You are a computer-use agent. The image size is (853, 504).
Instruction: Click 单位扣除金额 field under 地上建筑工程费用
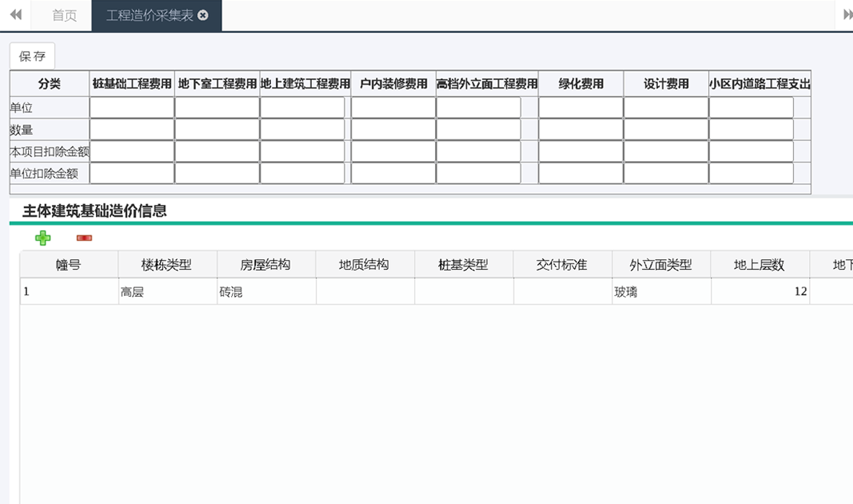click(303, 173)
